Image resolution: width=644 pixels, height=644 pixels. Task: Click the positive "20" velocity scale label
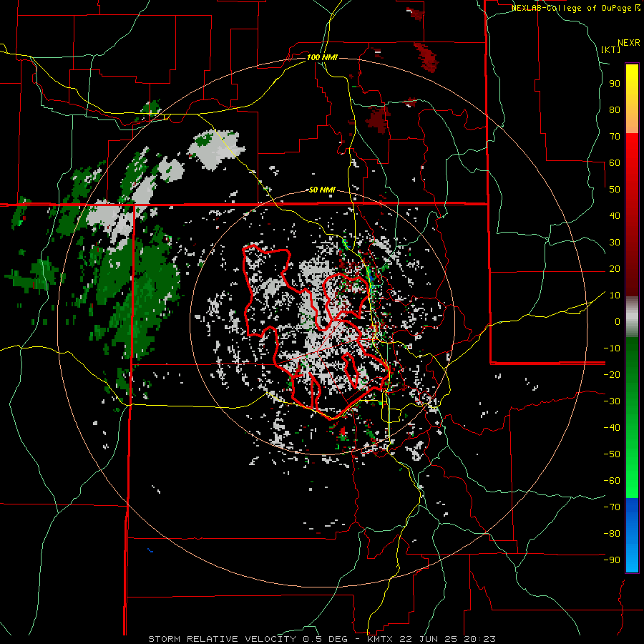(x=615, y=268)
